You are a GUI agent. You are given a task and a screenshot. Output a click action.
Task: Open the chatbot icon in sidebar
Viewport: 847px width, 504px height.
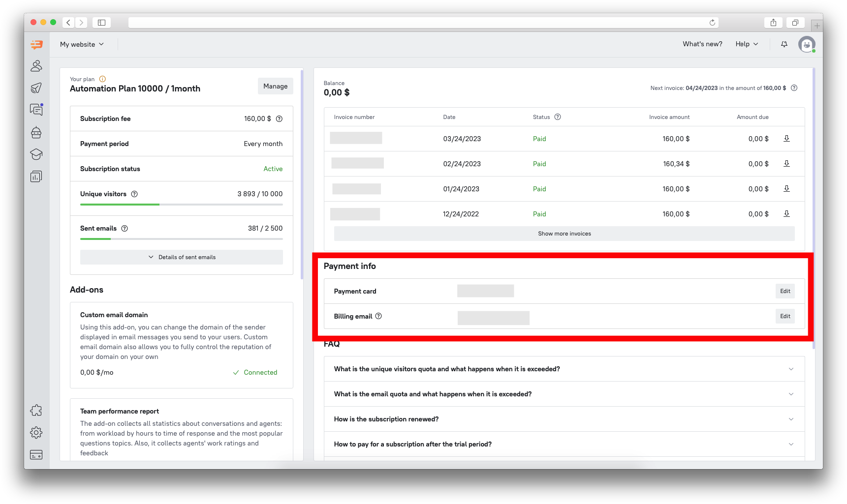[36, 132]
